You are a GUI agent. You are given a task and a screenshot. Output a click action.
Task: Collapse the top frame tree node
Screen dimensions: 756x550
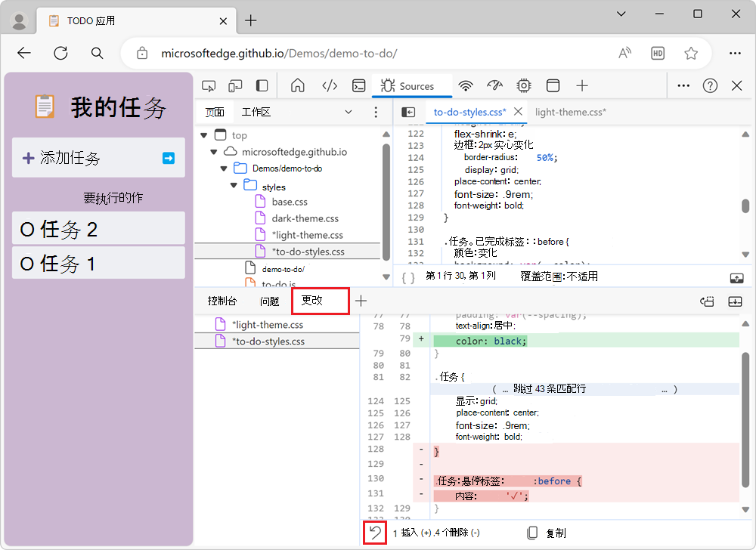pos(204,135)
